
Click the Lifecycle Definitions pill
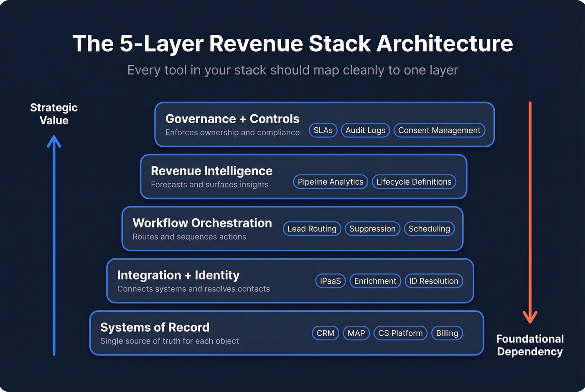click(414, 182)
